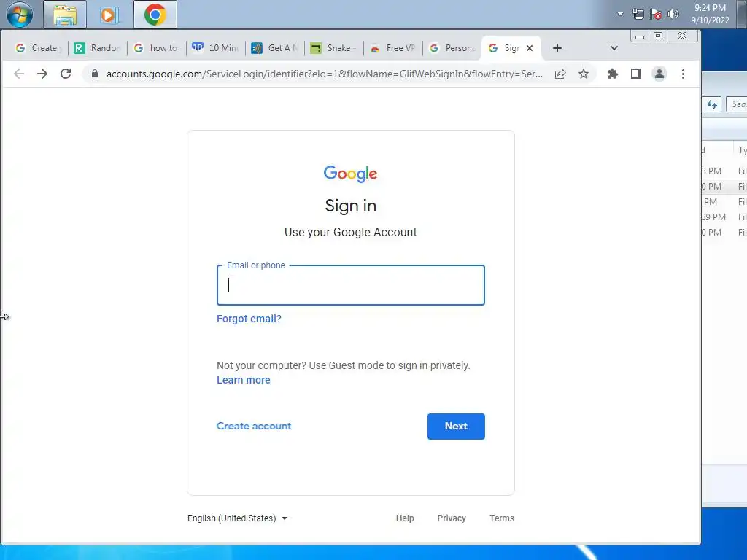
Task: Open a new Chrome tab
Action: 557,48
